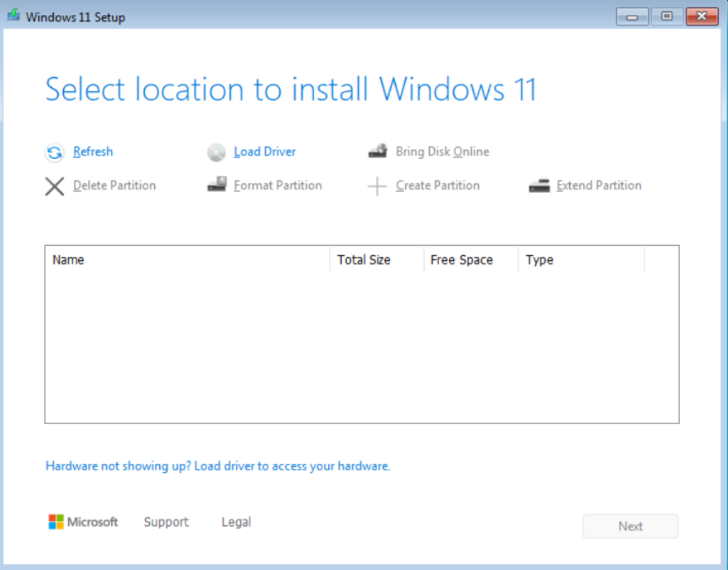Click the Refresh circular arrows icon

[55, 152]
